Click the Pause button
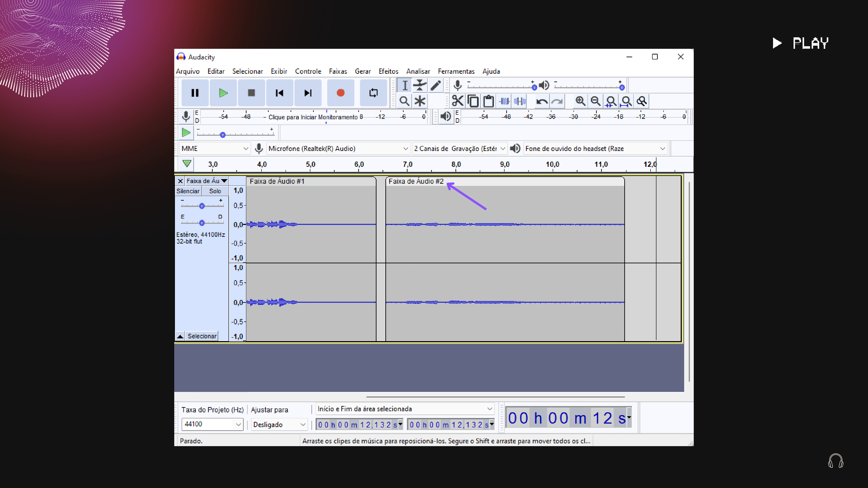 click(195, 93)
